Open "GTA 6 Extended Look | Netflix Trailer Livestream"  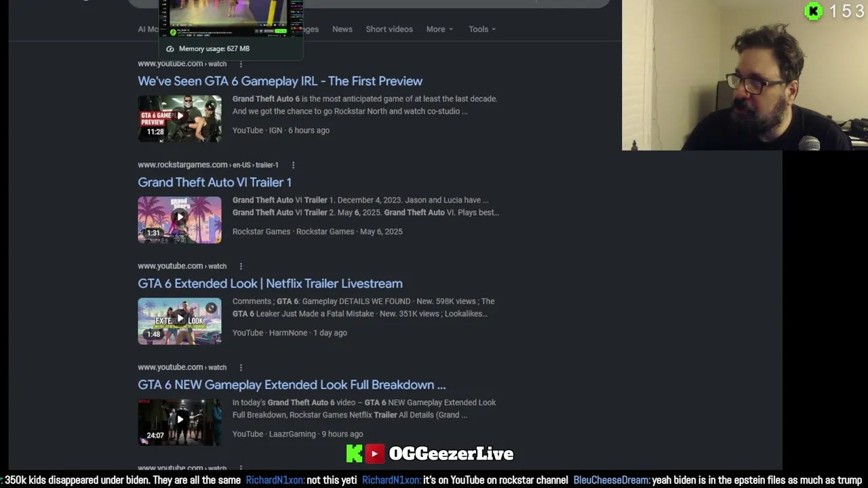click(270, 283)
